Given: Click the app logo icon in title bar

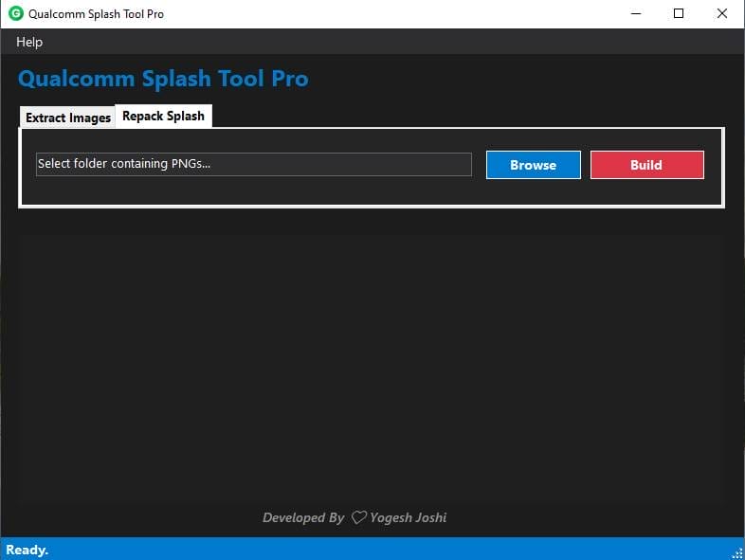Looking at the screenshot, I should coord(16,13).
